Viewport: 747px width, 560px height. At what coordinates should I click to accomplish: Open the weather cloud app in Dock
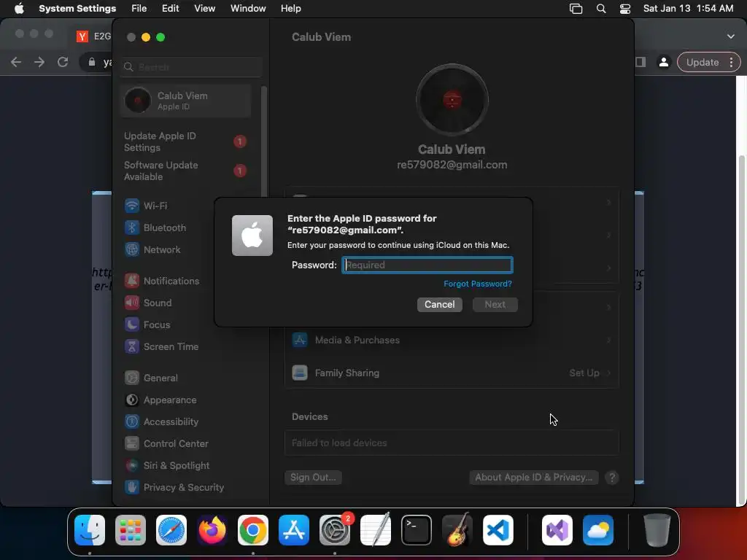(x=598, y=530)
